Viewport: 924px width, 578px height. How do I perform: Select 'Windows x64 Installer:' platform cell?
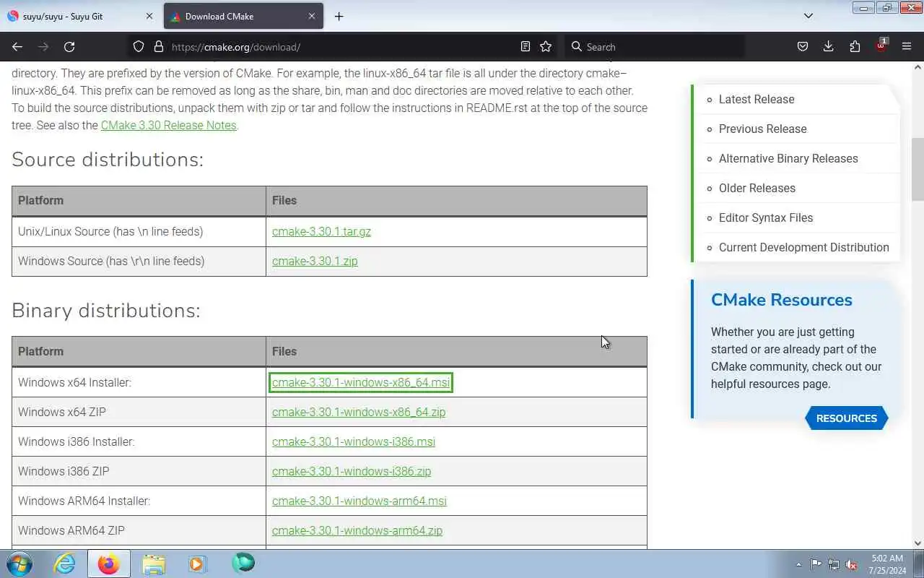pos(139,382)
